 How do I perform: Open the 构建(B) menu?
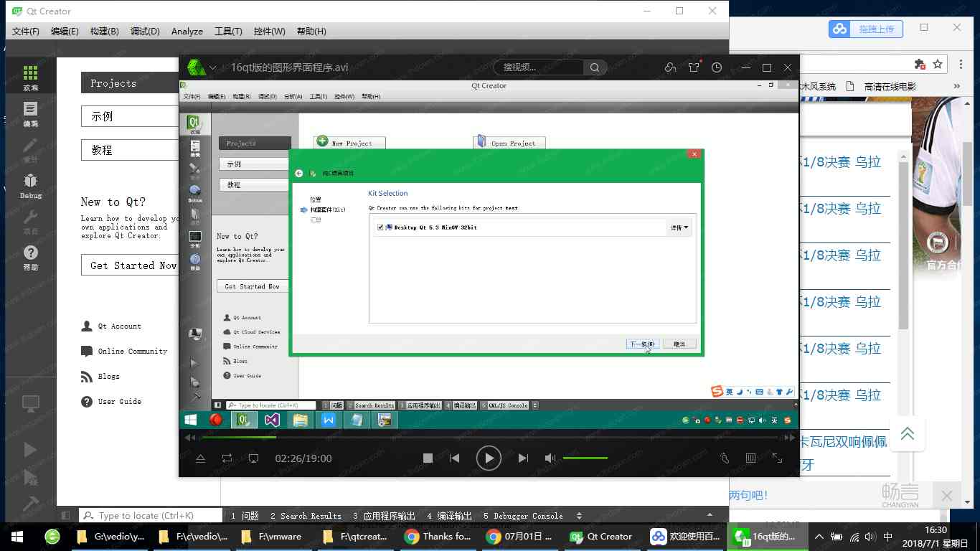(104, 32)
